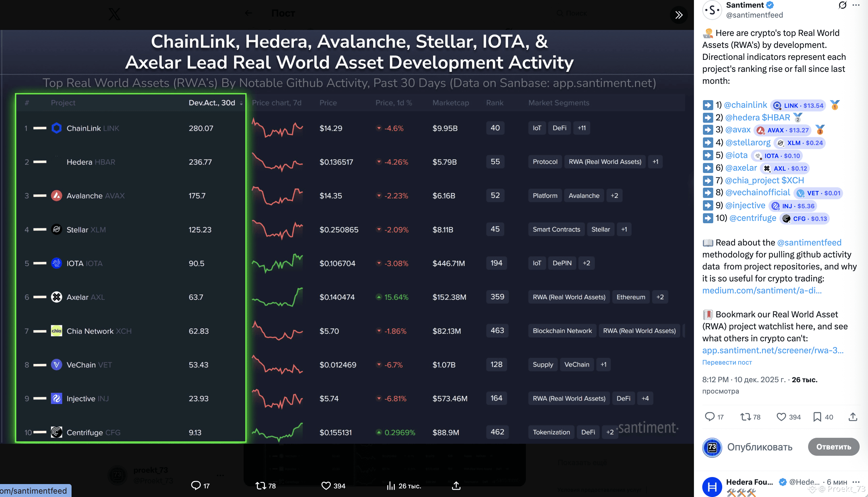Click the reply icon in right panel

(710, 416)
